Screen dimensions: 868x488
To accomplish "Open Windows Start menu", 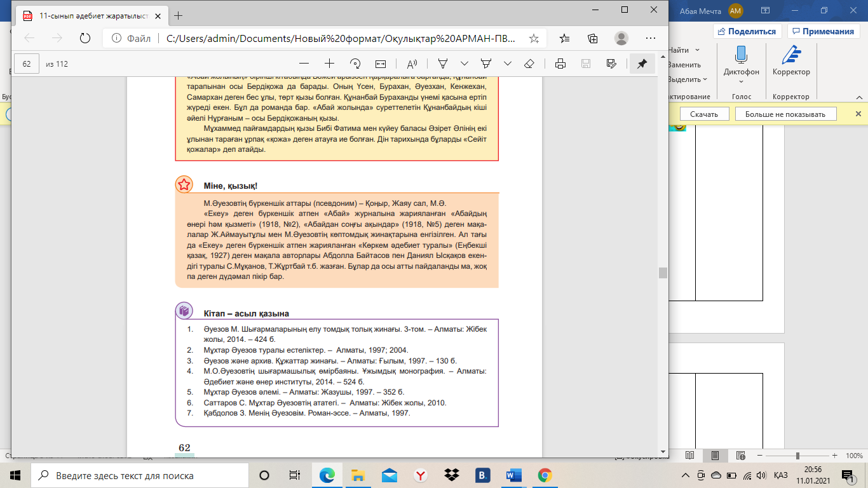I will point(15,475).
